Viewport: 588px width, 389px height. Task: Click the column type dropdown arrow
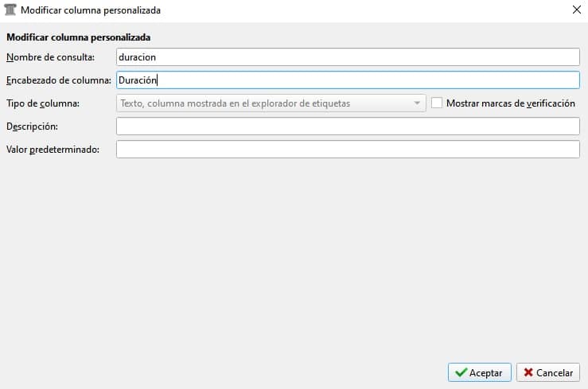point(417,103)
